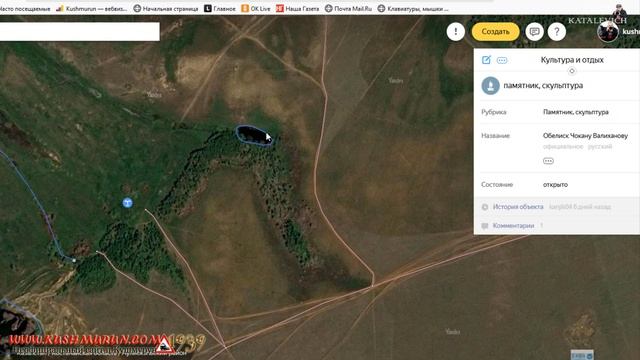Viewport: 640px width, 360px height.
Task: Click the history clock icon
Action: tap(485, 207)
